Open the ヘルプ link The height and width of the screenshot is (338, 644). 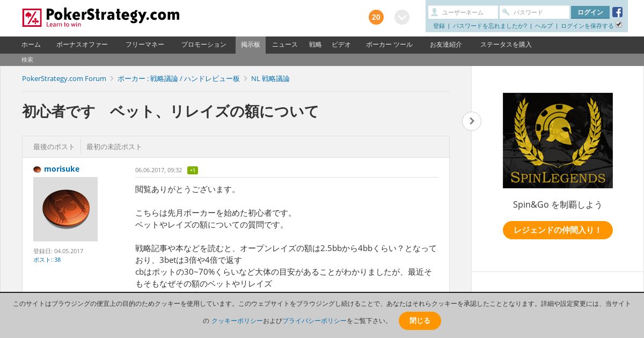coord(544,26)
